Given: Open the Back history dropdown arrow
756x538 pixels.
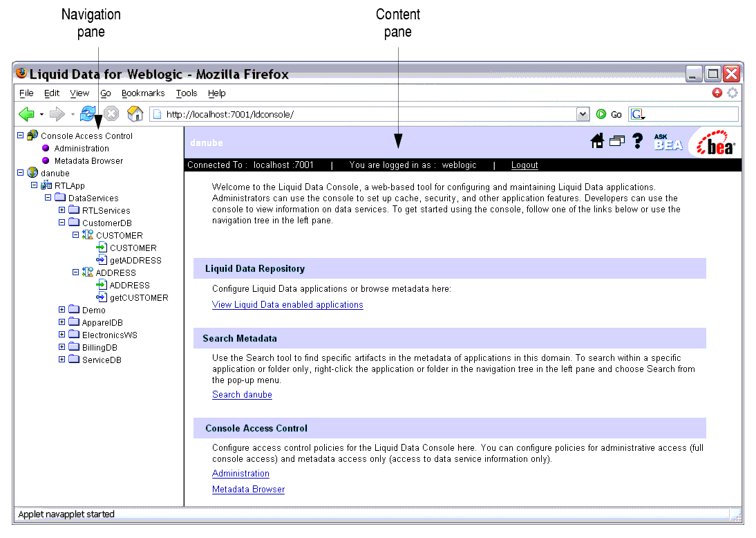Looking at the screenshot, I should [41, 114].
